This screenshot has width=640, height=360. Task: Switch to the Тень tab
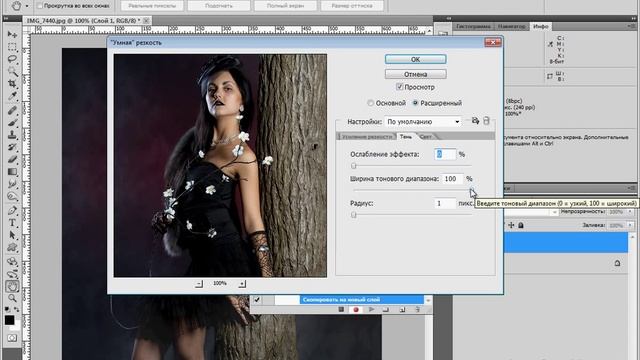pyautogui.click(x=405, y=136)
